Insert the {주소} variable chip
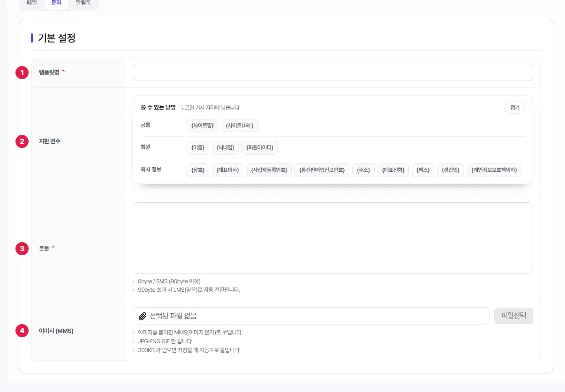 tap(363, 170)
